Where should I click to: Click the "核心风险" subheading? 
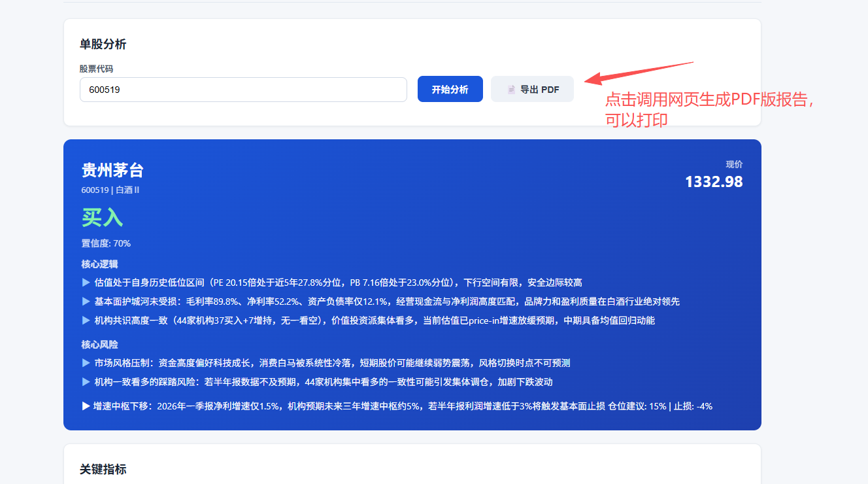point(100,345)
